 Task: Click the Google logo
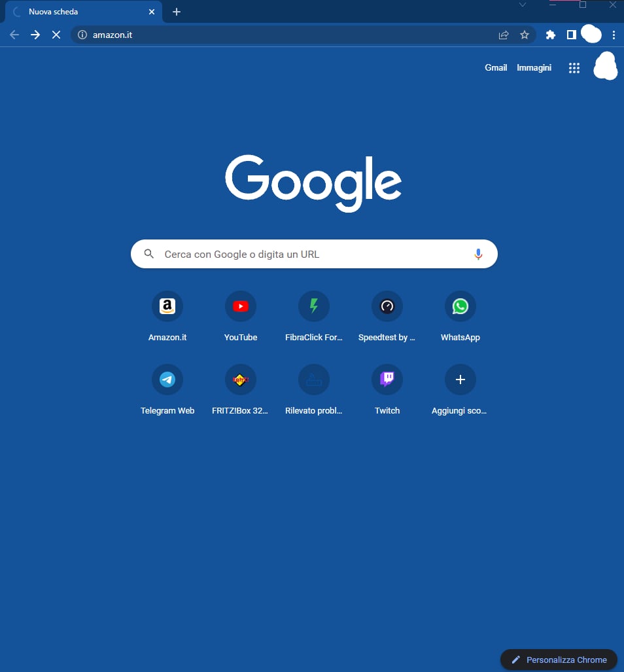coord(313,183)
